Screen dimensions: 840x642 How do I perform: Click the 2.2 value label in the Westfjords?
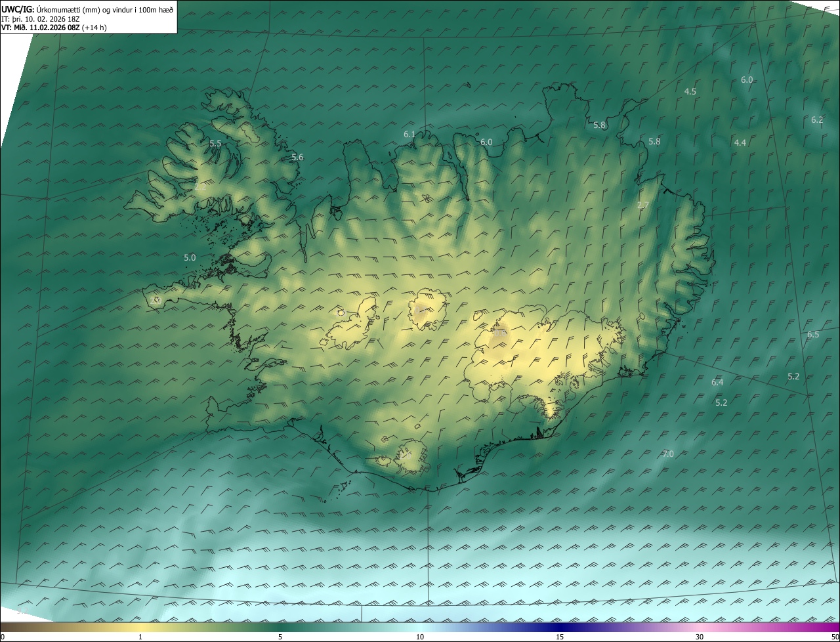tap(201, 187)
